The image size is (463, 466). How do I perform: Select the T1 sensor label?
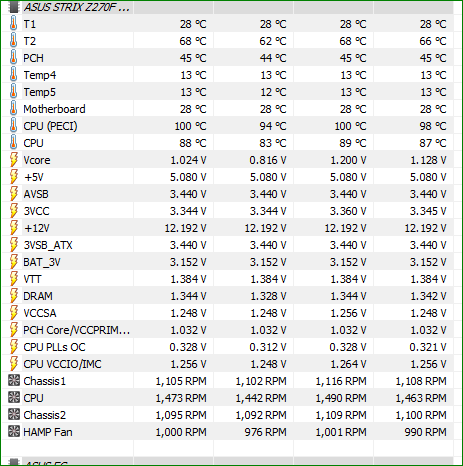(29, 24)
